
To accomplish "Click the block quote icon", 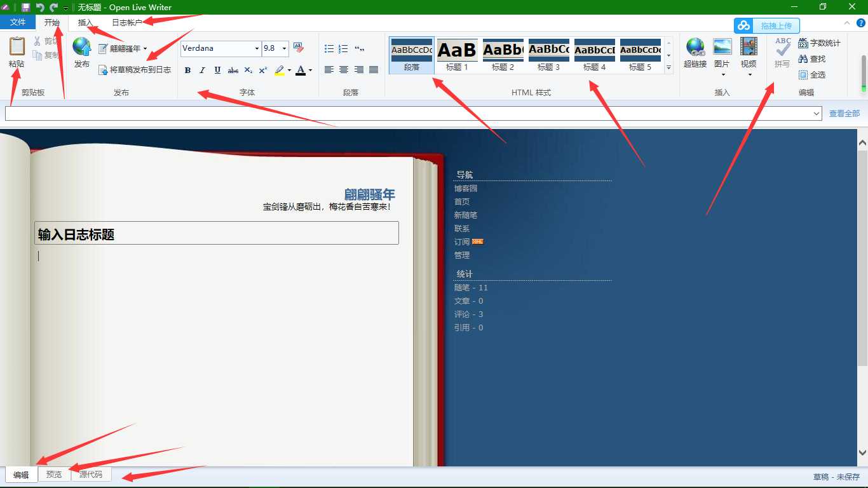I will [359, 49].
